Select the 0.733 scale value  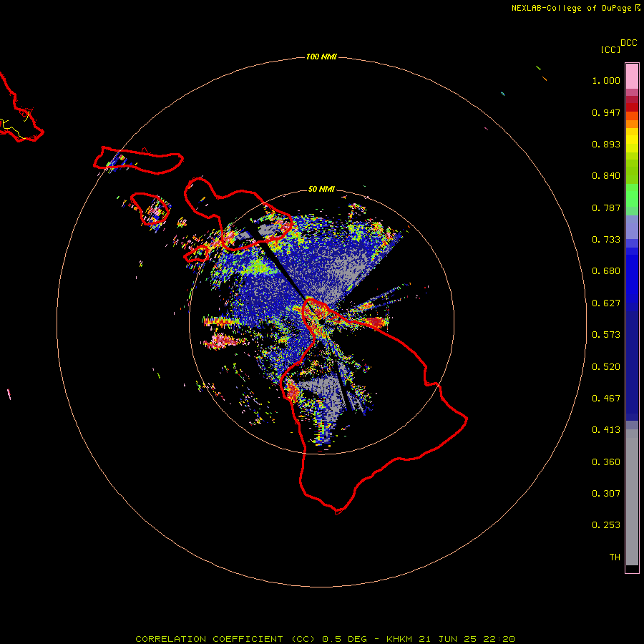point(606,240)
